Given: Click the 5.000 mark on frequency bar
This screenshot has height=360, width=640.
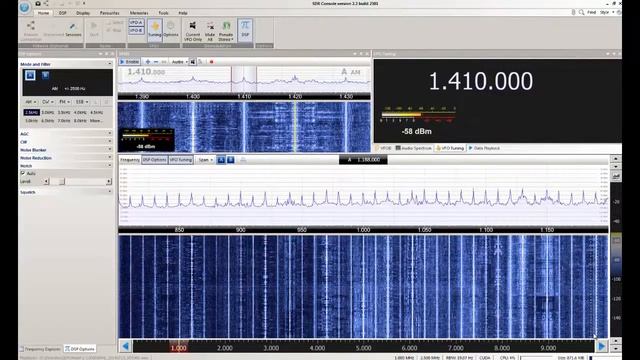Looking at the screenshot, I should pos(363,348).
